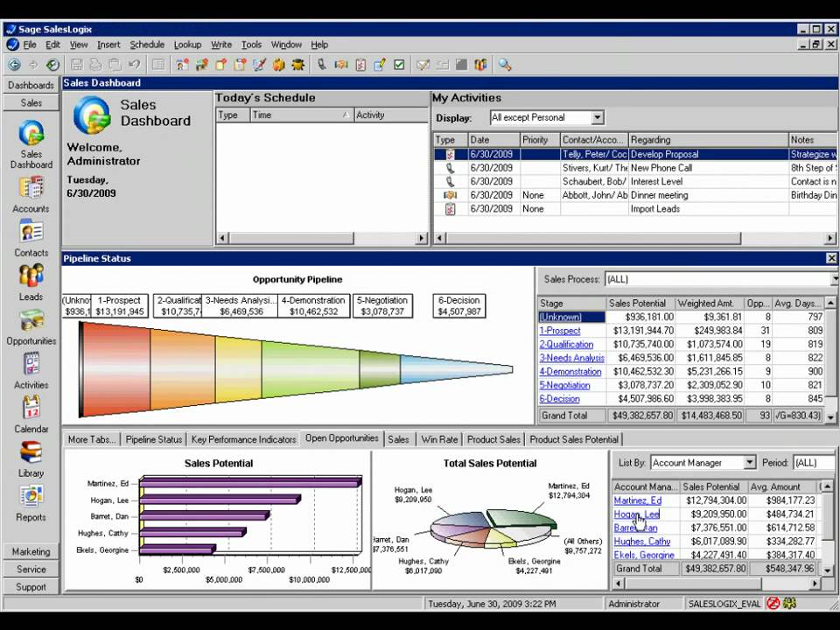
Task: Select the Dinner meeting activity row
Action: pos(635,195)
